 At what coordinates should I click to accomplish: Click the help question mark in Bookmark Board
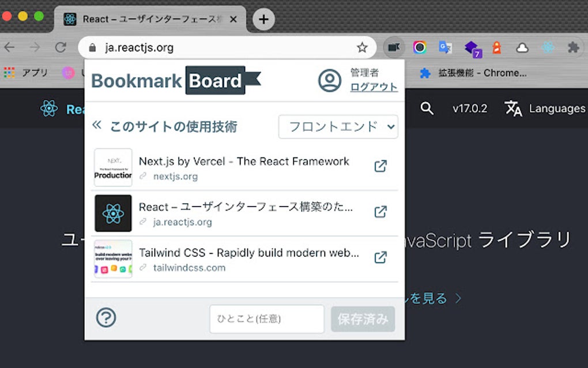pyautogui.click(x=106, y=318)
